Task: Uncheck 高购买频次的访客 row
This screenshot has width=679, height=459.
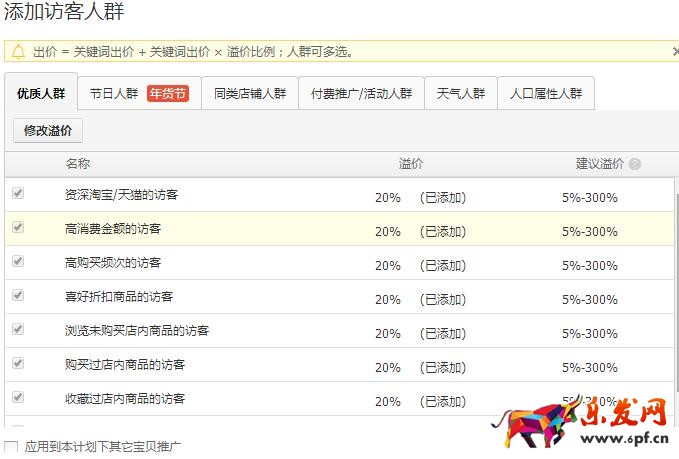Action: [x=18, y=262]
